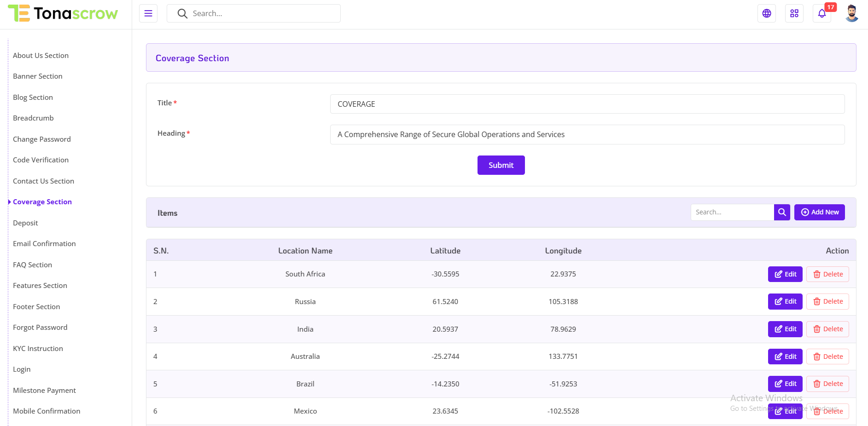The width and height of the screenshot is (868, 426).
Task: Go to Banner Section in sidebar
Action: (37, 76)
